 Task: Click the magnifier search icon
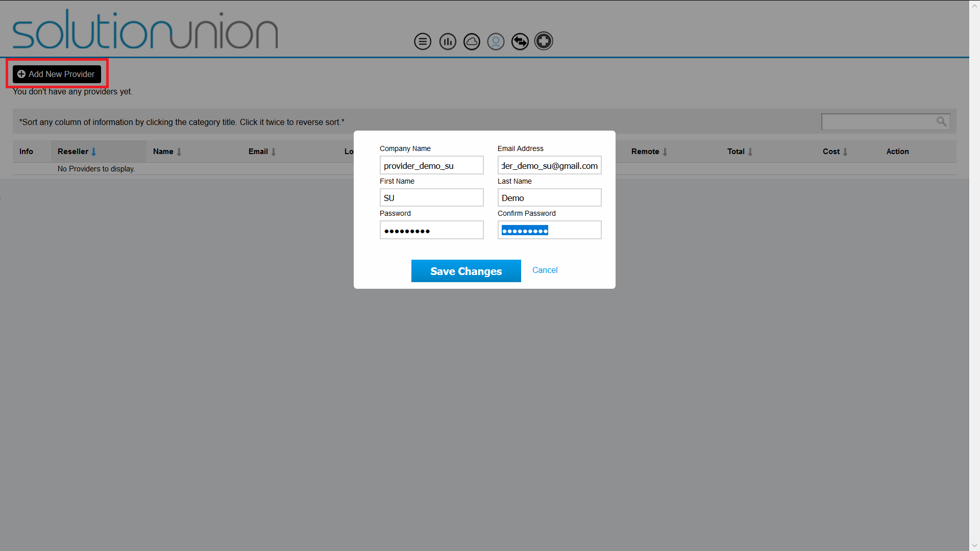point(941,121)
